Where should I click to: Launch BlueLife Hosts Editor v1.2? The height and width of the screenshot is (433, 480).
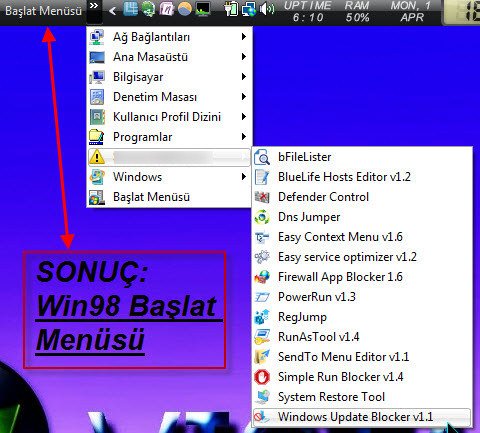coord(362,177)
